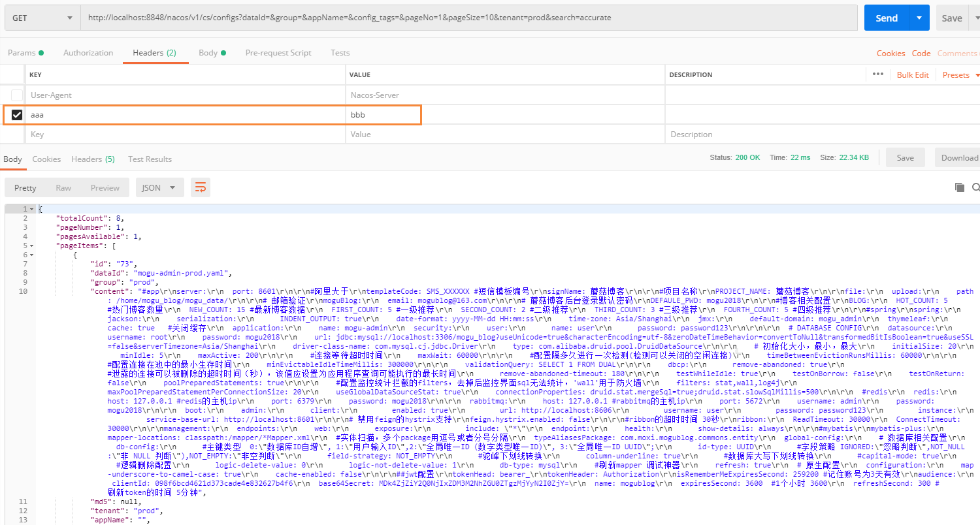Click the Save request button
The height and width of the screenshot is (525, 980).
951,18
